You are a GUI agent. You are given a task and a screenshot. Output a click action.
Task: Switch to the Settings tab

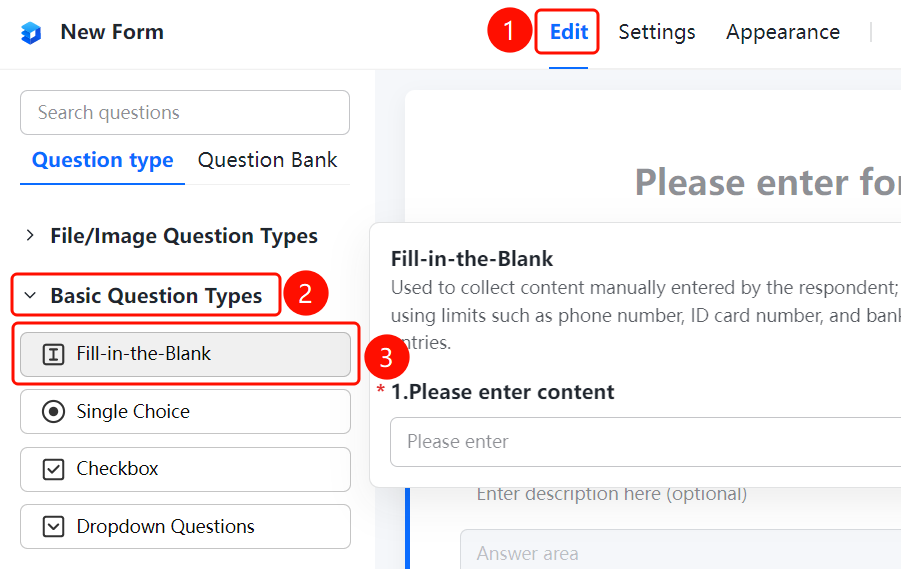pos(657,32)
